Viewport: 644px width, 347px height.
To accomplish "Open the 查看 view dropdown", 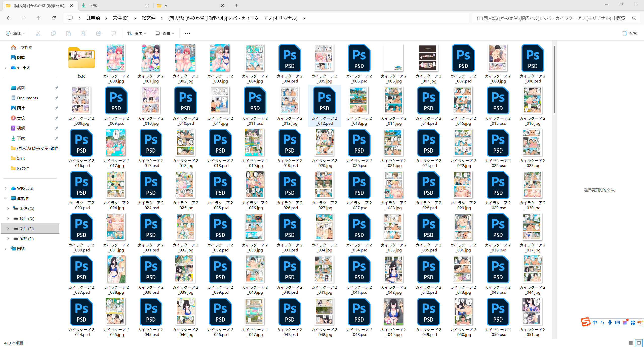I will click(165, 33).
